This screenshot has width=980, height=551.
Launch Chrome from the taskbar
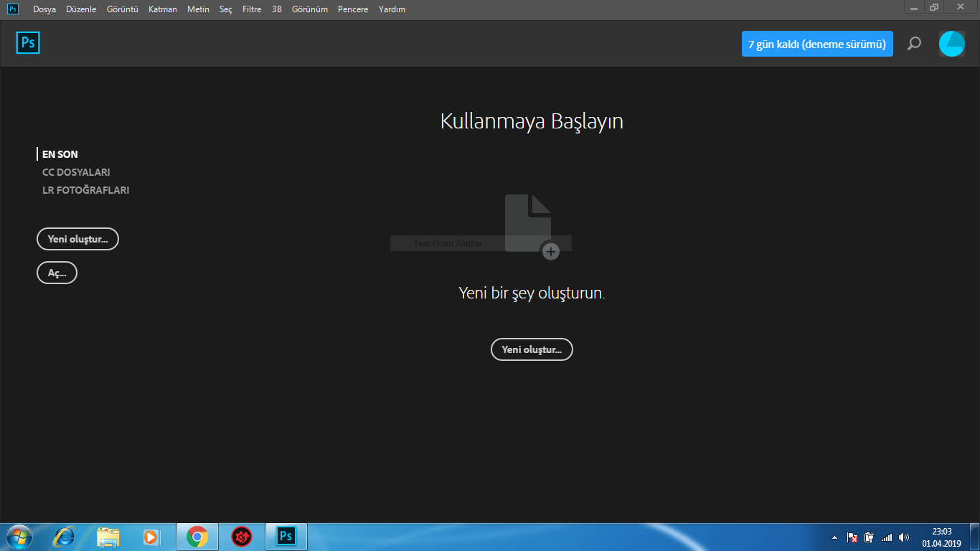point(197,537)
